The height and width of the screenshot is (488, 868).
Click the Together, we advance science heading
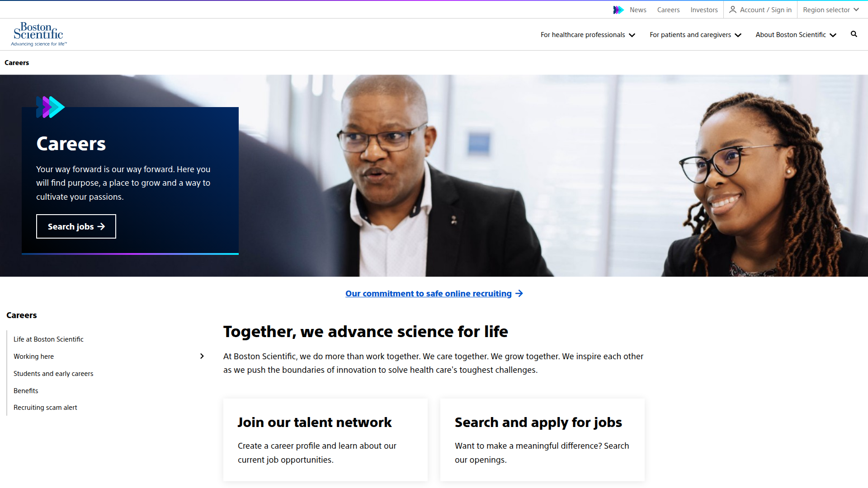(366, 332)
